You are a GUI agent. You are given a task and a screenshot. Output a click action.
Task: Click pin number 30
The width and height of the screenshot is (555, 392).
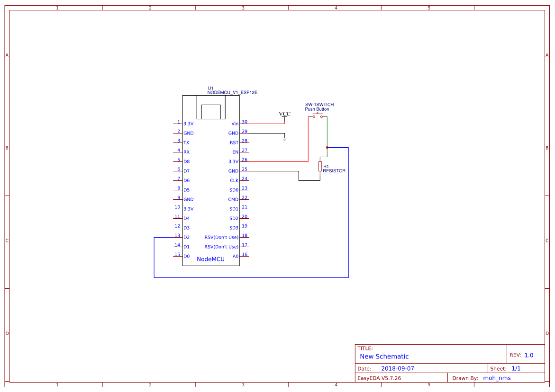click(x=245, y=122)
